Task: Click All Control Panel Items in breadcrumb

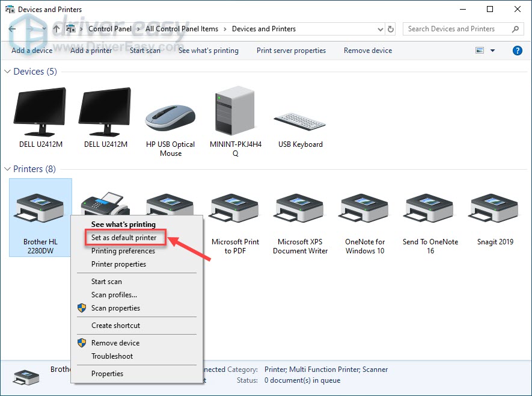Action: click(x=182, y=29)
